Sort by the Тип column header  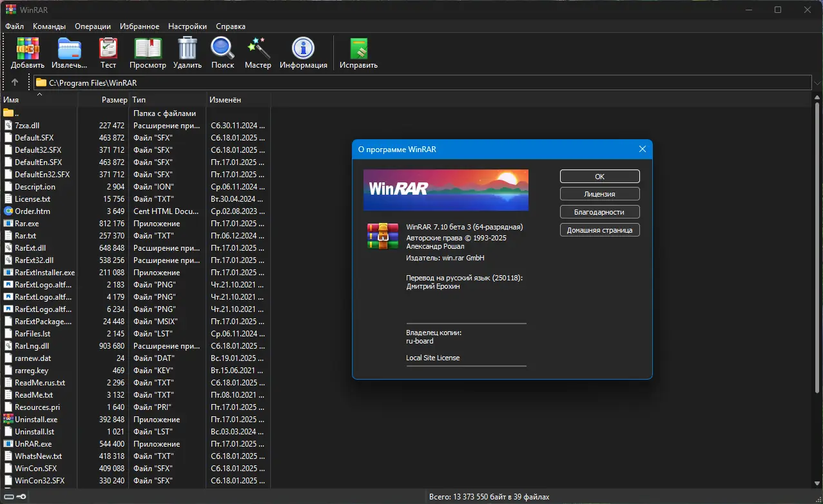(x=168, y=100)
